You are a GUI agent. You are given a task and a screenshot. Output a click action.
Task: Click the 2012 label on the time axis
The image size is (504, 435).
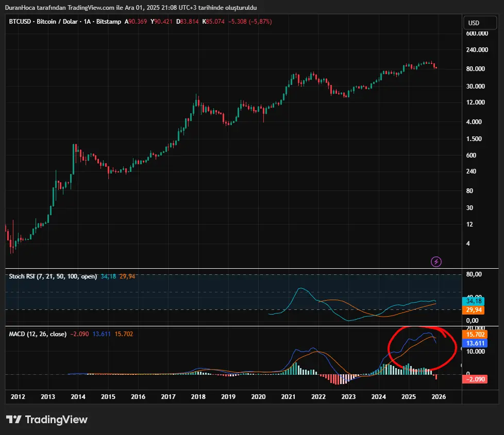tap(18, 396)
